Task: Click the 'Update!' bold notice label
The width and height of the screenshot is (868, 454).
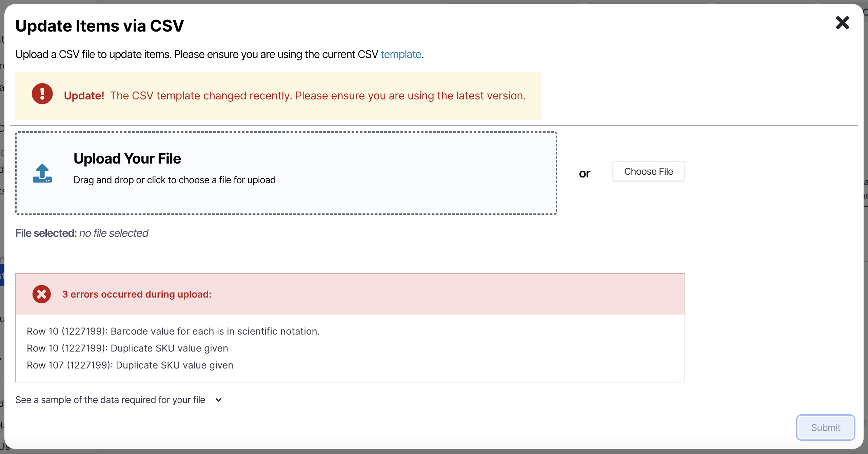Action: pyautogui.click(x=84, y=96)
